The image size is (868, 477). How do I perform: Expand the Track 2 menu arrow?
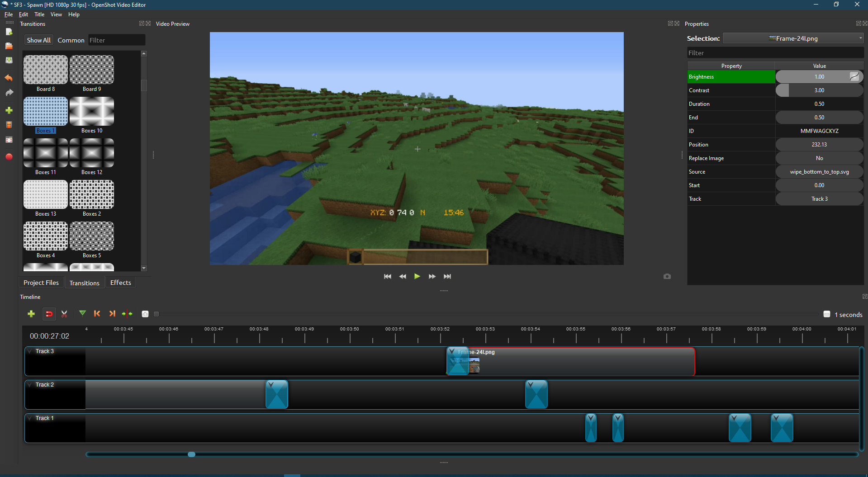[30, 385]
